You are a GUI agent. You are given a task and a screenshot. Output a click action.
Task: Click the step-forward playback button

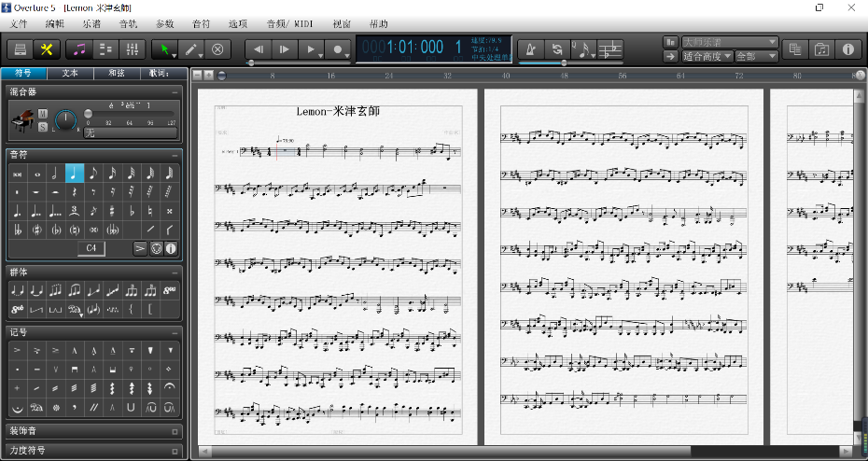(285, 49)
